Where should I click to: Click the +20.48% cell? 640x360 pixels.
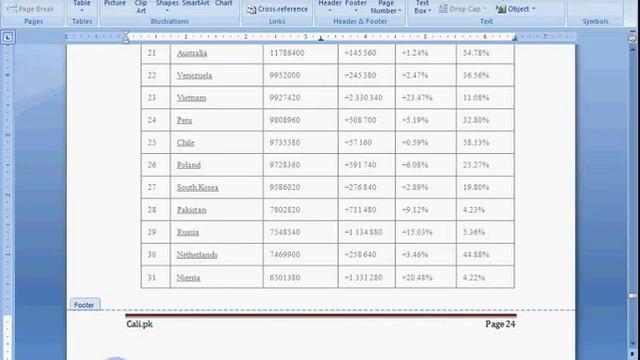point(426,278)
